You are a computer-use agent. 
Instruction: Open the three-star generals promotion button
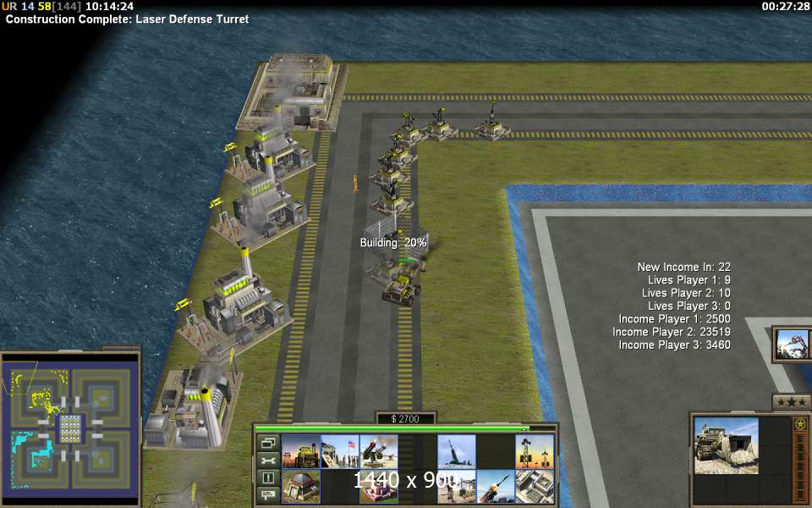pyautogui.click(x=792, y=402)
